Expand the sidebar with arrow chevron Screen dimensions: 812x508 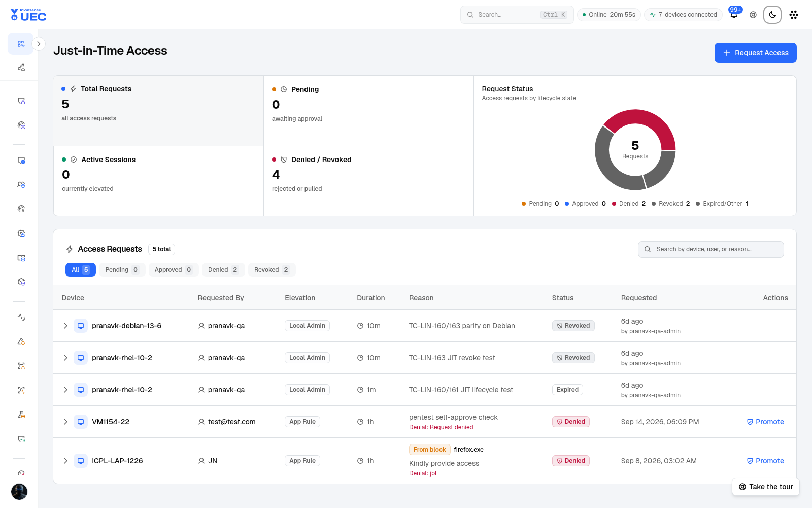pyautogui.click(x=39, y=44)
